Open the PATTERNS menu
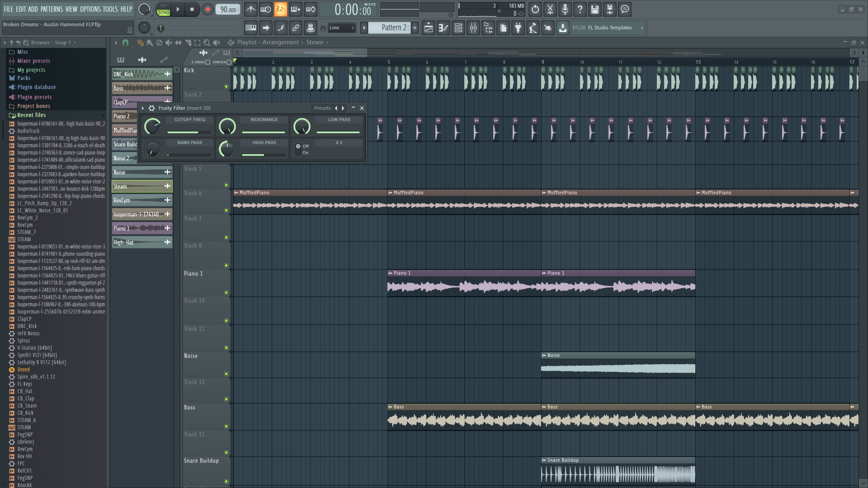Screen dimensions: 868x488 (52, 9)
